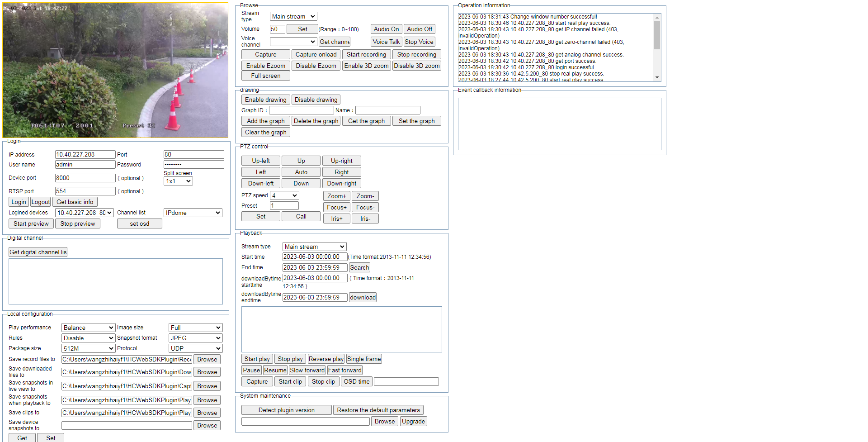This screenshot has height=442, width=868.
Task: Click the IP address input field
Action: click(85, 154)
